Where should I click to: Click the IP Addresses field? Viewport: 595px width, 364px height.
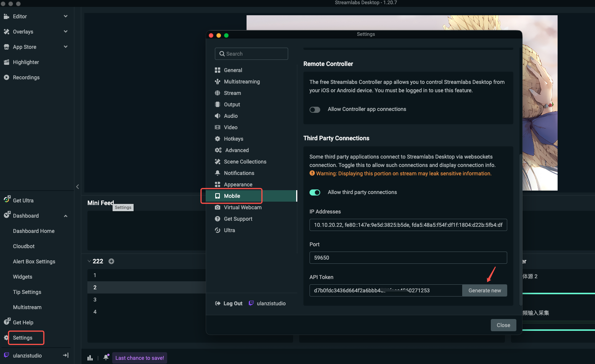coord(408,225)
